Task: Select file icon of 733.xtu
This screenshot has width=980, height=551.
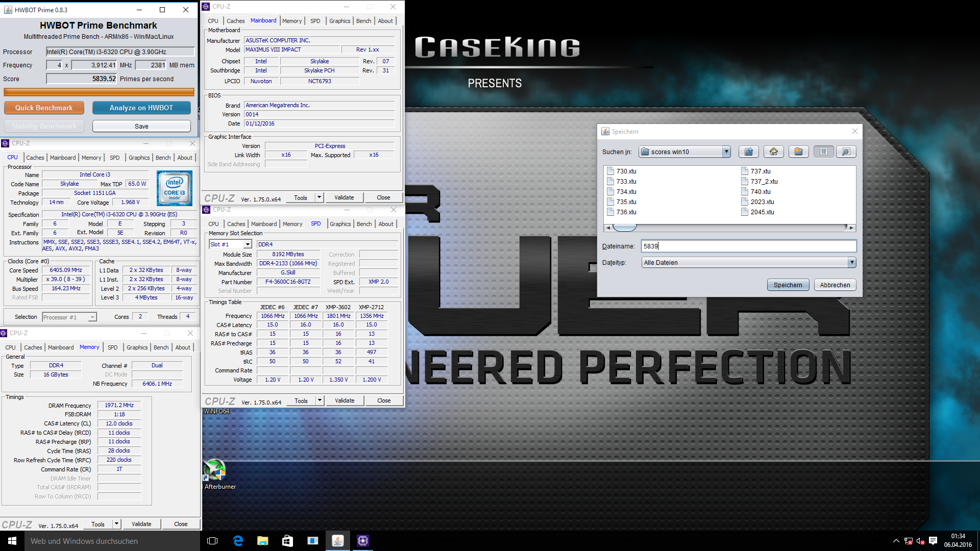Action: (x=610, y=182)
